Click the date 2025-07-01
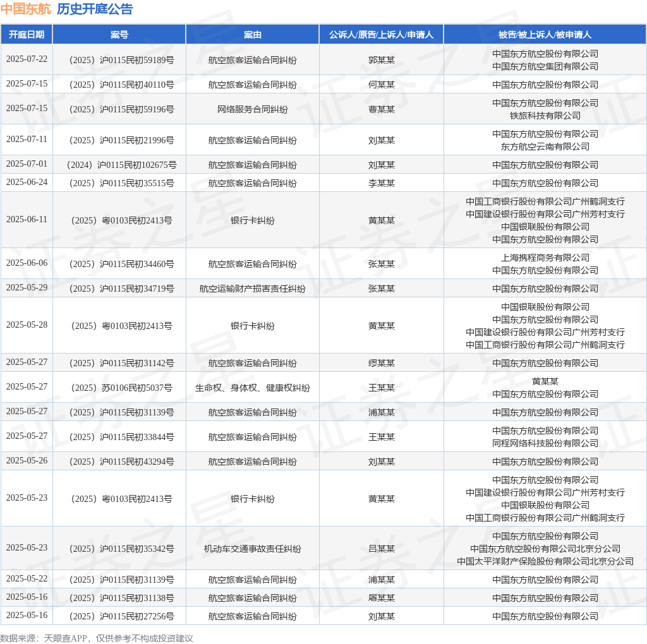This screenshot has height=644, width=647. tap(27, 164)
